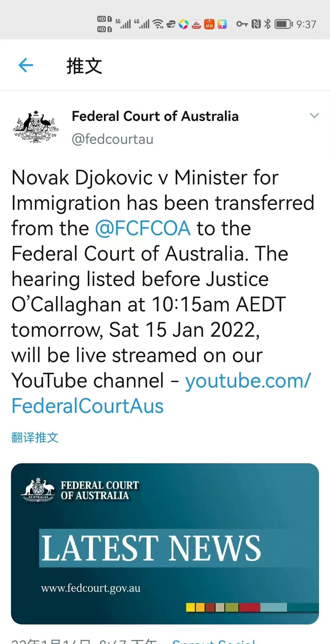Tap the VPN key status icon
This screenshot has height=644, width=330.
point(242,24)
